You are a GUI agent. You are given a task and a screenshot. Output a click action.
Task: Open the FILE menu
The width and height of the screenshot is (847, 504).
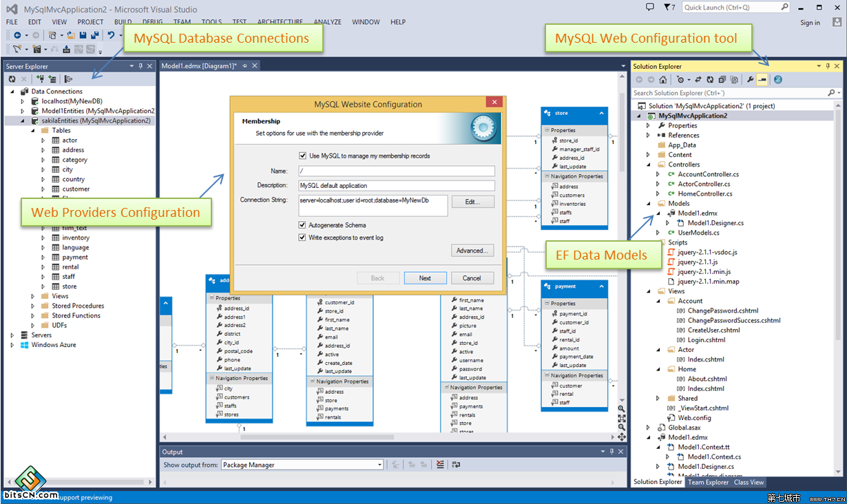[x=12, y=22]
